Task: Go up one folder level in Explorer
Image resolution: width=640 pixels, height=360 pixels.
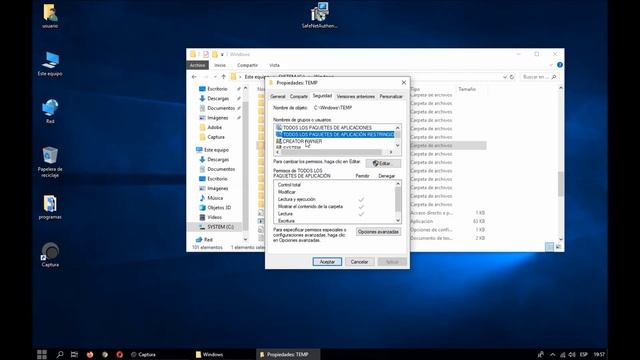Action: point(224,77)
